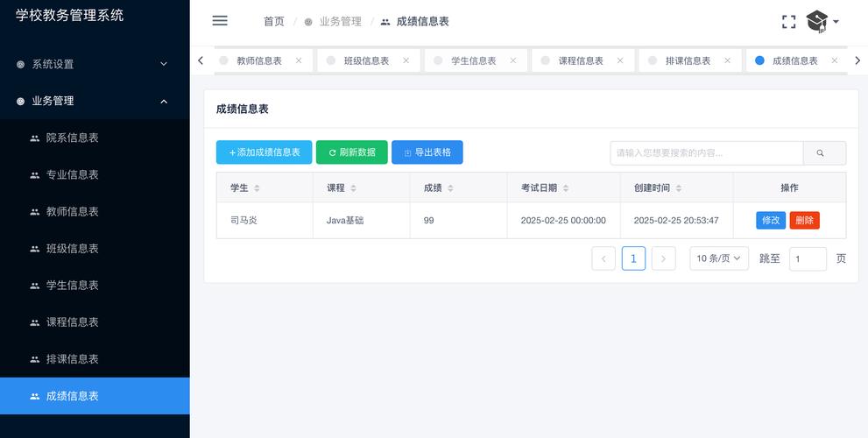
Task: Open 专业信息表 in the sidebar
Action: pyautogui.click(x=95, y=175)
